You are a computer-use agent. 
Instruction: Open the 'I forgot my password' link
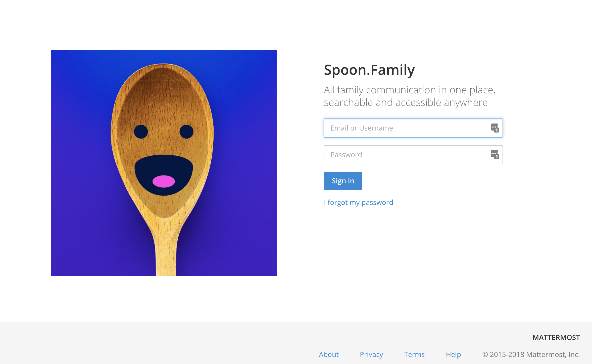pos(358,202)
